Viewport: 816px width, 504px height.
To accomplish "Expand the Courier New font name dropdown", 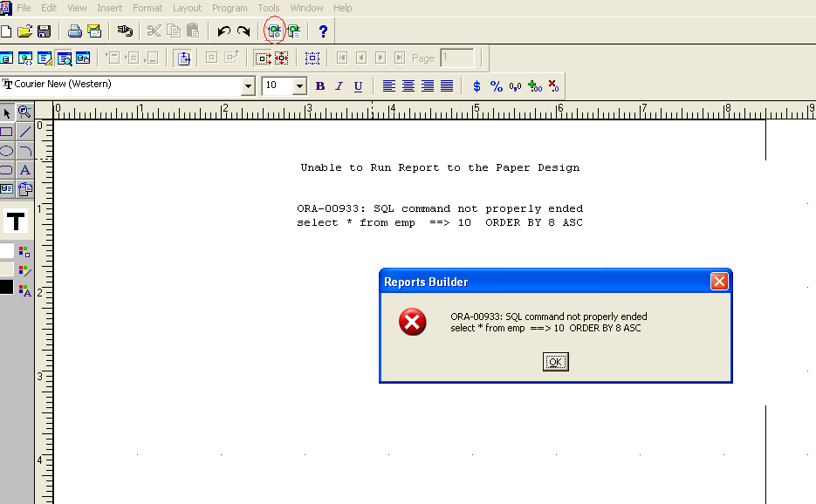I will (x=248, y=85).
